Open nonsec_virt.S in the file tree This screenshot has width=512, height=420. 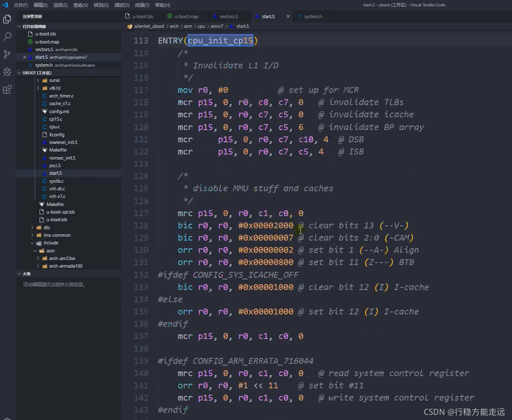click(62, 158)
